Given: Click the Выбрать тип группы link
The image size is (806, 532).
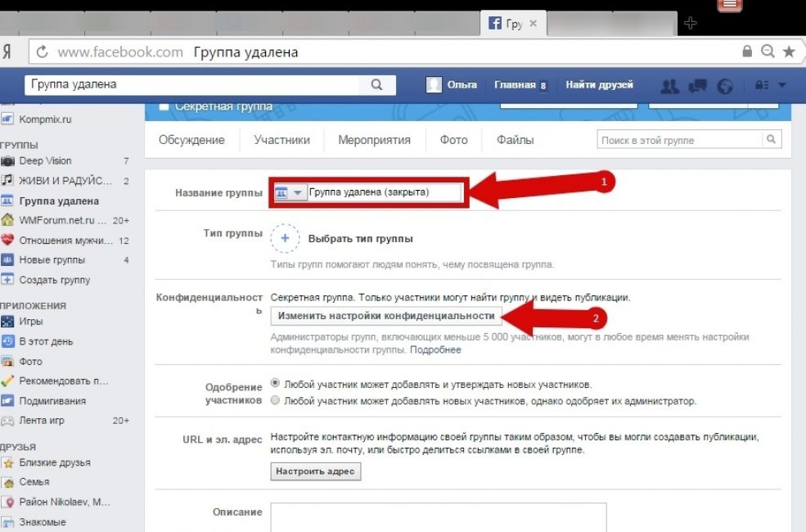Looking at the screenshot, I should click(x=360, y=238).
